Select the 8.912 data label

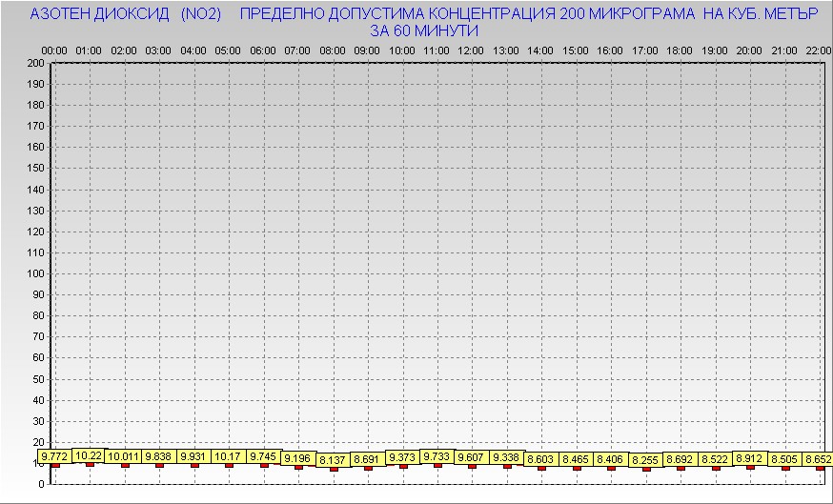click(x=750, y=458)
